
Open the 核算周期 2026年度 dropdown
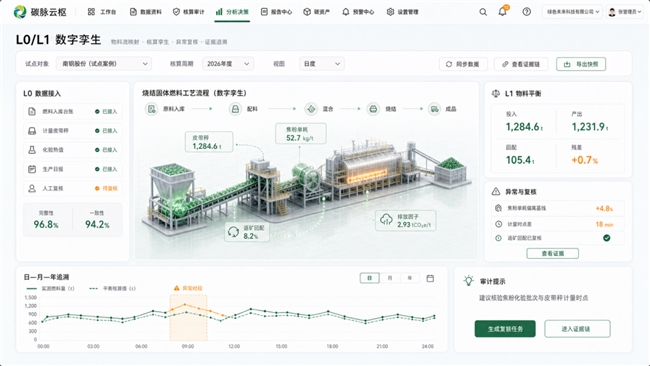tap(228, 64)
